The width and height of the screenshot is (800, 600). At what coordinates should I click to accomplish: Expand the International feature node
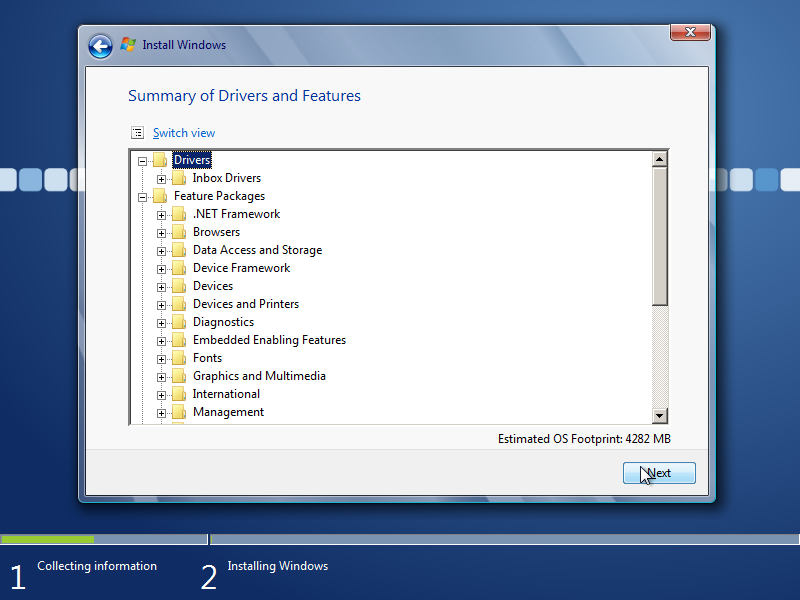(x=162, y=393)
